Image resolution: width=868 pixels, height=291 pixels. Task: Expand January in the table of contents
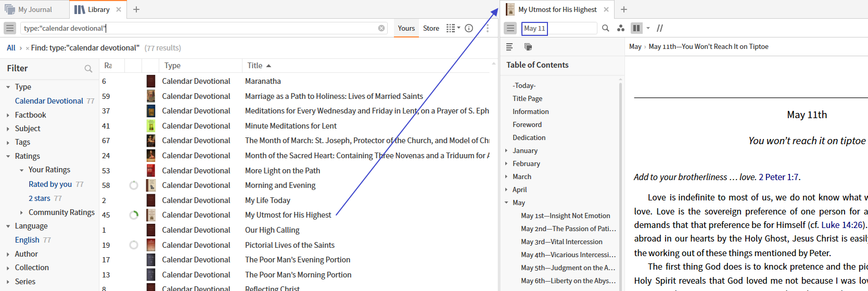pos(506,150)
